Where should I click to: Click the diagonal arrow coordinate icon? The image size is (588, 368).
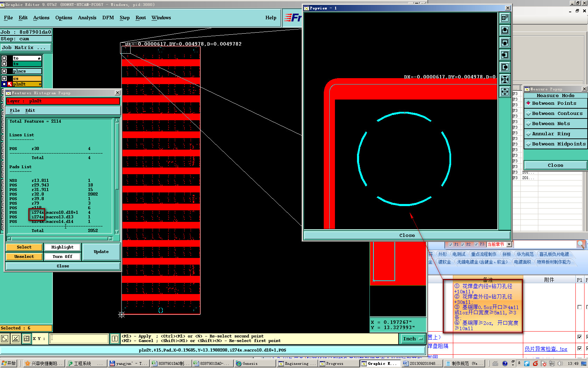pyautogui.click(x=5, y=339)
